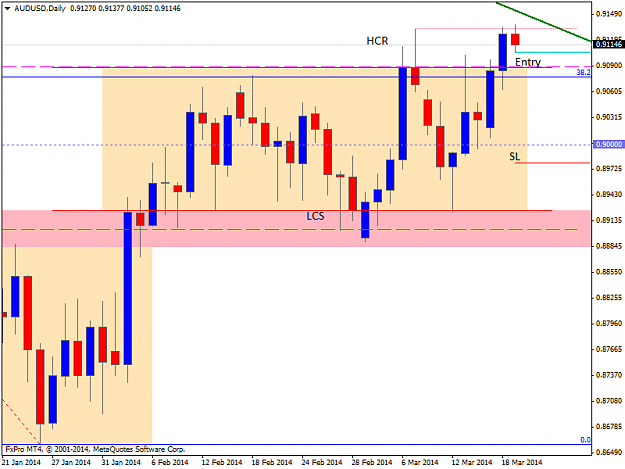The image size is (625, 469).
Task: Click the 6 Mar 2014 date label
Action: tap(420, 462)
